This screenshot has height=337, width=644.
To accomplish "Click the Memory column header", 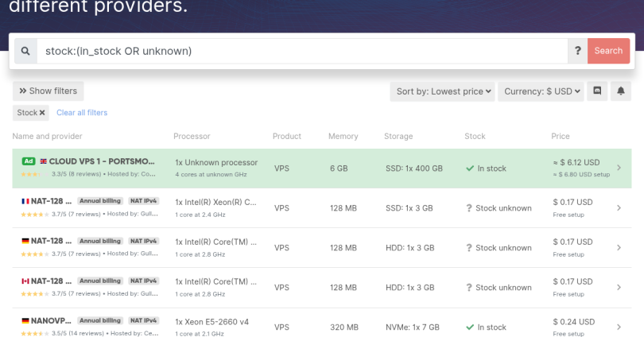I will pyautogui.click(x=343, y=137).
